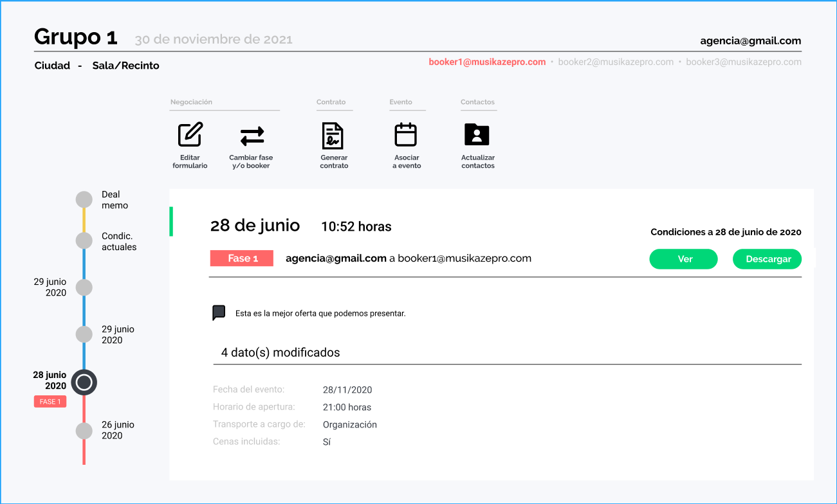
Task: Click the 4 dato(s) modificados heading
Action: (281, 353)
